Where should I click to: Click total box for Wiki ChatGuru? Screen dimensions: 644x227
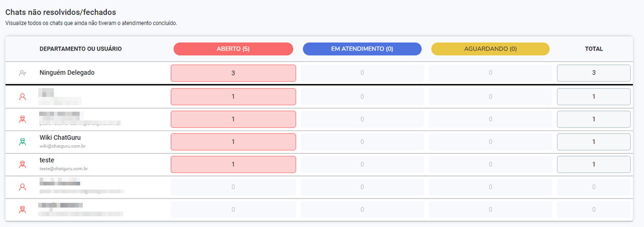tap(594, 142)
